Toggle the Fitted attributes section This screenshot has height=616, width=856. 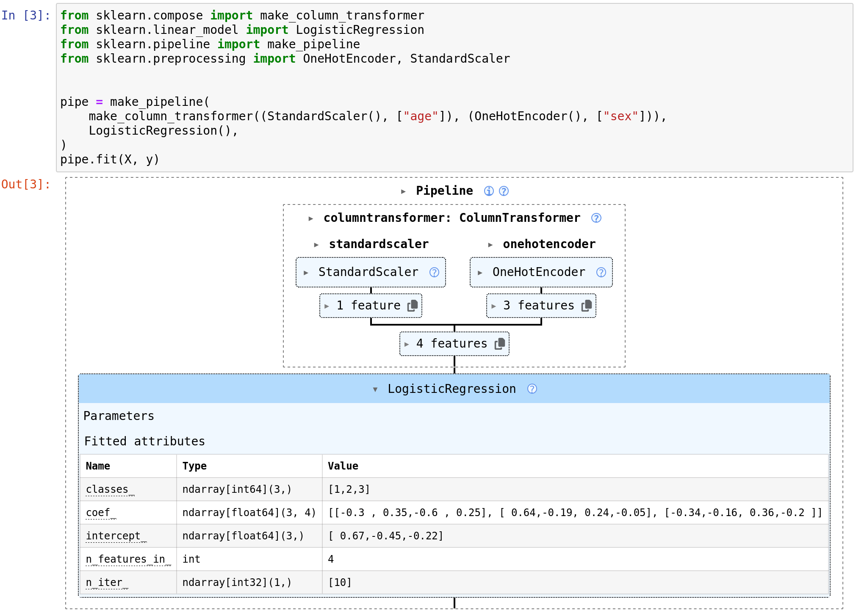(144, 441)
